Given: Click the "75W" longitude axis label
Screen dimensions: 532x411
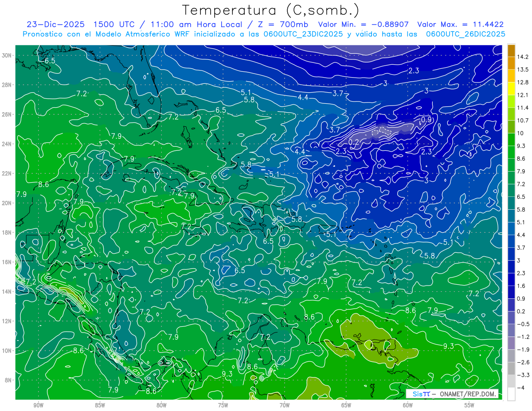Looking at the screenshot, I should (223, 405).
